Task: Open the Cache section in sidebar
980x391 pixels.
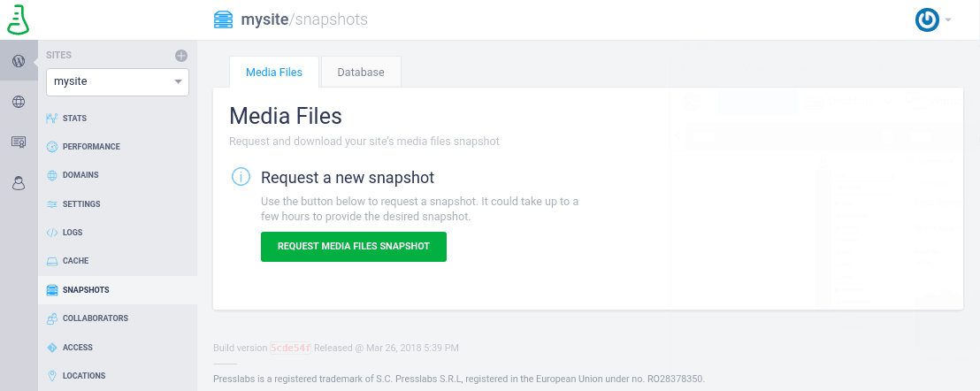Action: [76, 261]
